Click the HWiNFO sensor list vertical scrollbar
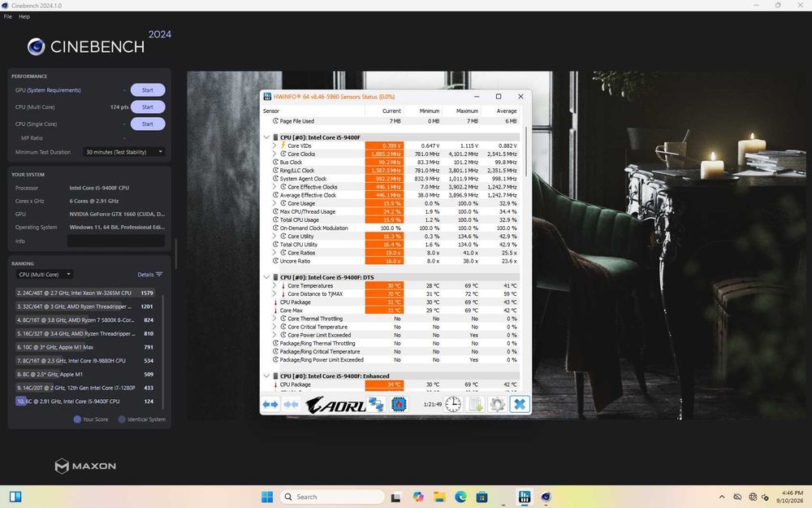The image size is (812, 508). (x=527, y=153)
